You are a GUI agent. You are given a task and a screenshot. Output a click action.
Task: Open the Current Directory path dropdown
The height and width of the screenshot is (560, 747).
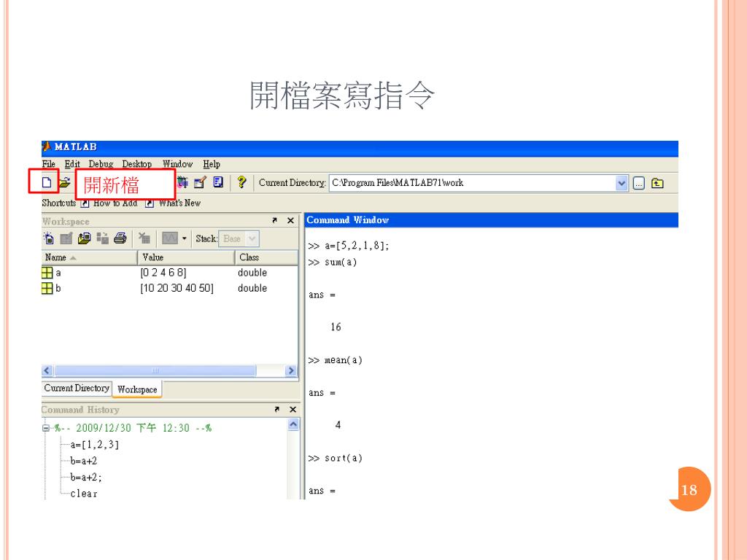[x=622, y=183]
